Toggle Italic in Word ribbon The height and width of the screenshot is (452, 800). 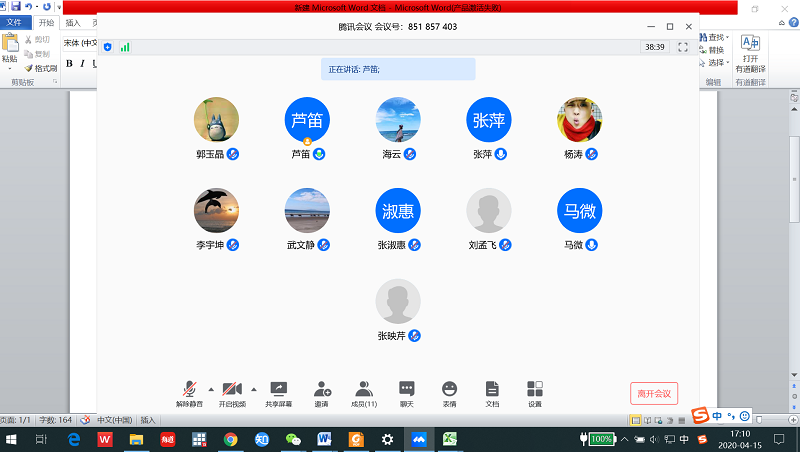pos(82,63)
